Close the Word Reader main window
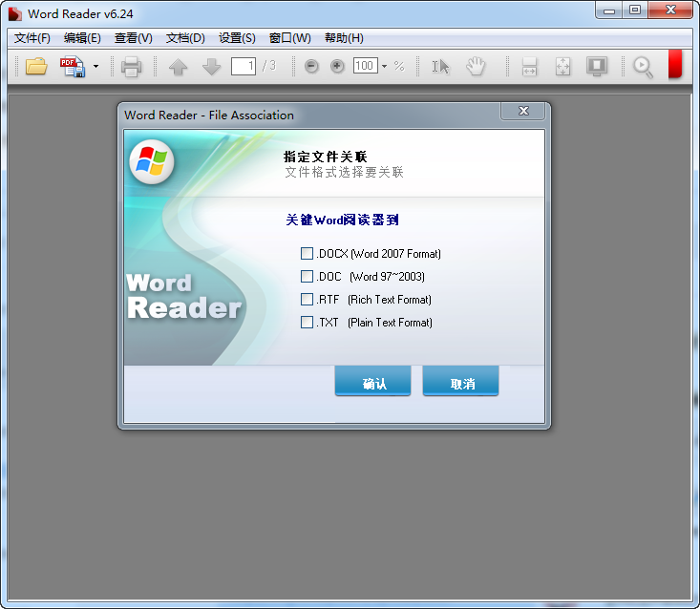 [x=670, y=10]
